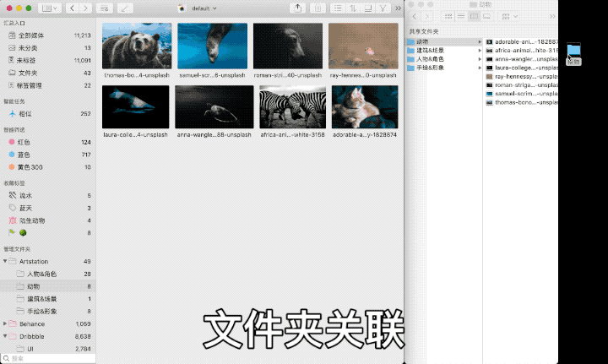Viewport: 608px width, 364px height.
Task: Switch to list view icon
Action: (x=338, y=8)
